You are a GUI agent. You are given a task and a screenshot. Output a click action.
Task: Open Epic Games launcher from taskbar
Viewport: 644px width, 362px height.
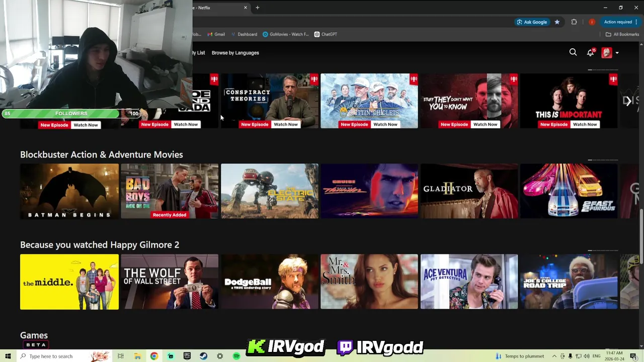pos(187,356)
